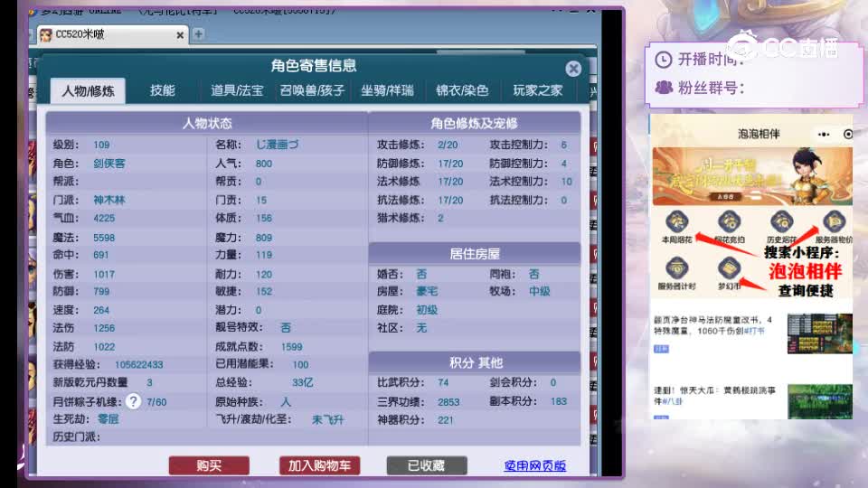Click the 粉丝群号 people icon
The image size is (868, 488).
[x=663, y=88]
